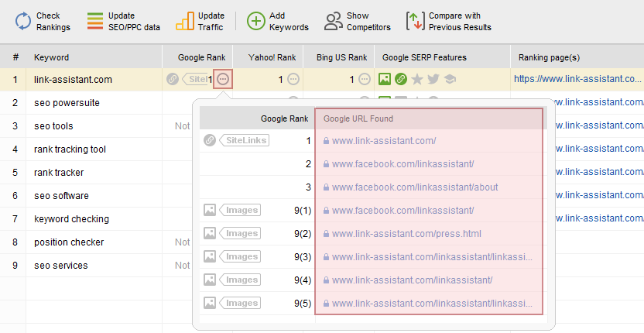Sort by Google SERP Features column header

pos(424,57)
